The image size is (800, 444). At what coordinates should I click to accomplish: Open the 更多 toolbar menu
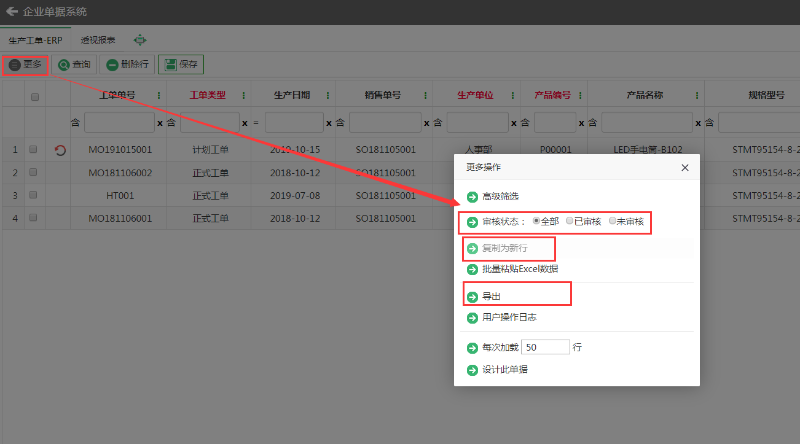[x=25, y=65]
